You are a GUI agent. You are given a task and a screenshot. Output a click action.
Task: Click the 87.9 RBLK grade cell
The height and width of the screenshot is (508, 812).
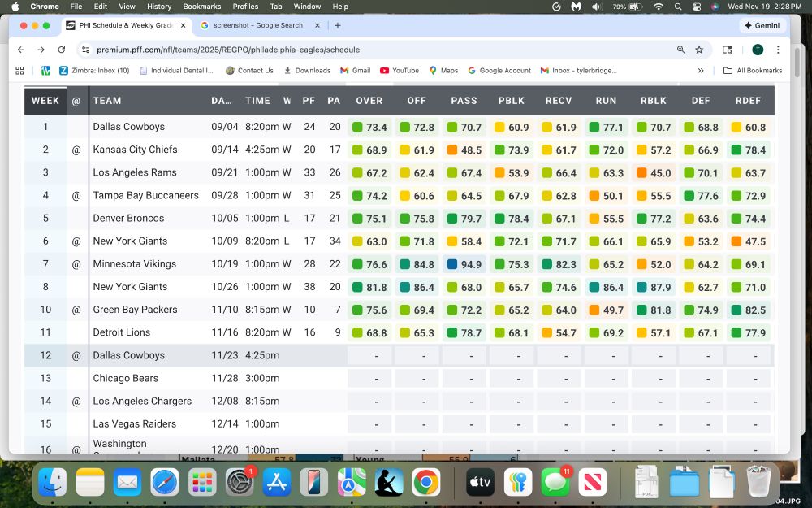[x=654, y=287]
